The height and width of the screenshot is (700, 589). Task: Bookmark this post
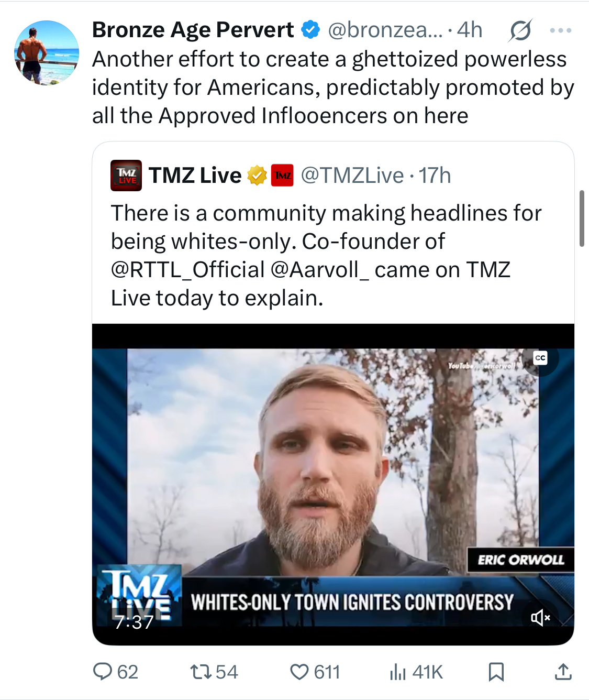(x=496, y=672)
